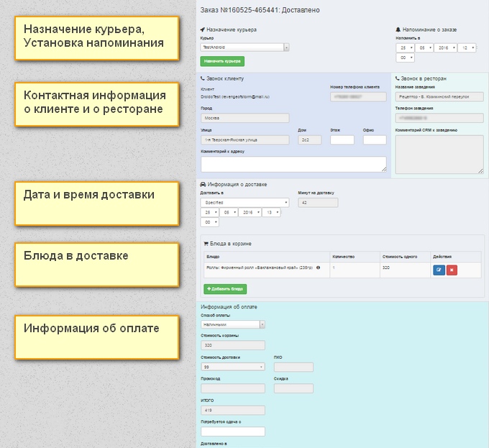
Task: Click the red delete dish button
Action: (x=452, y=270)
